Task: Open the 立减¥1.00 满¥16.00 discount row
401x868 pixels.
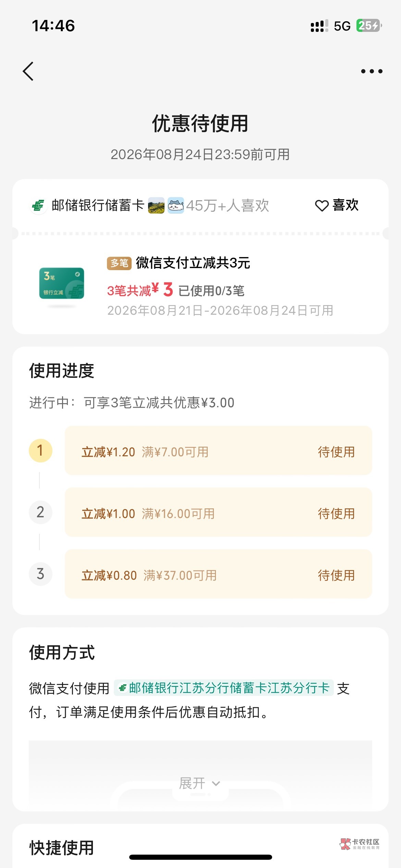Action: [218, 512]
